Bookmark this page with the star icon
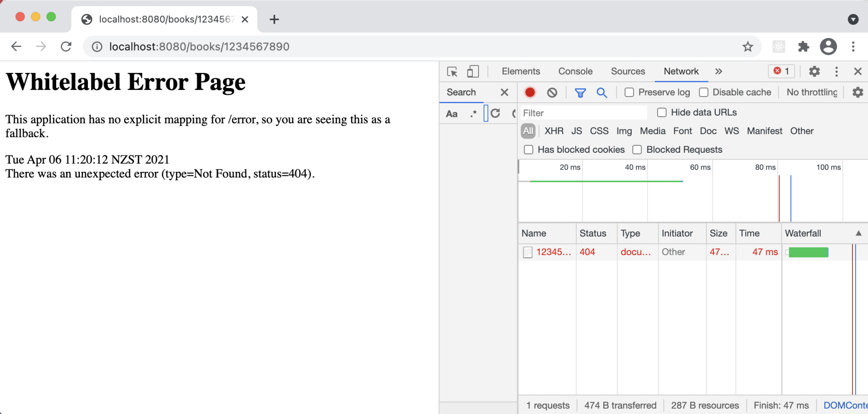 pyautogui.click(x=747, y=46)
